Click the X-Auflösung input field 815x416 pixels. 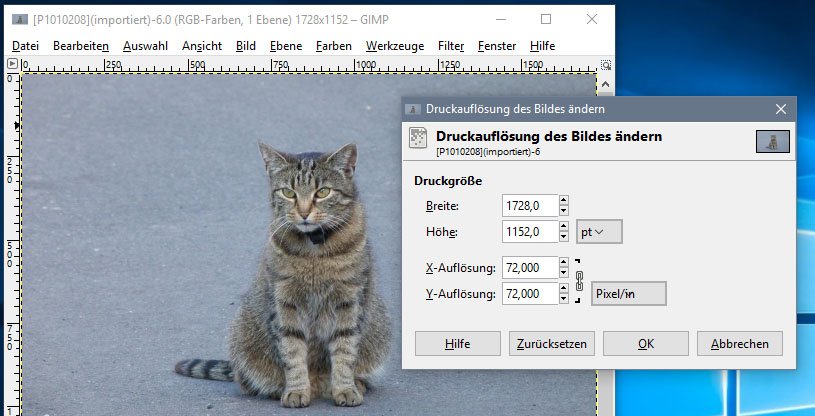(530, 268)
